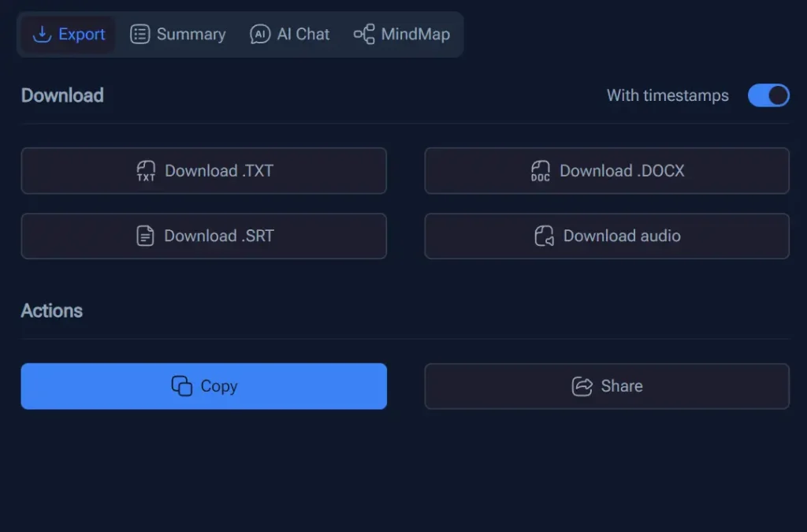Select the Export tab

(67, 34)
